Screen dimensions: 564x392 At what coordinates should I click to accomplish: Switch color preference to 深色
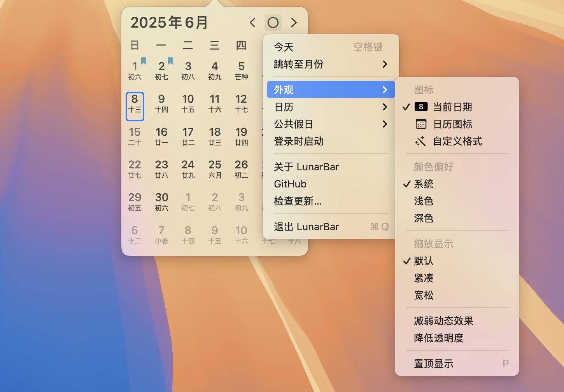tap(423, 219)
